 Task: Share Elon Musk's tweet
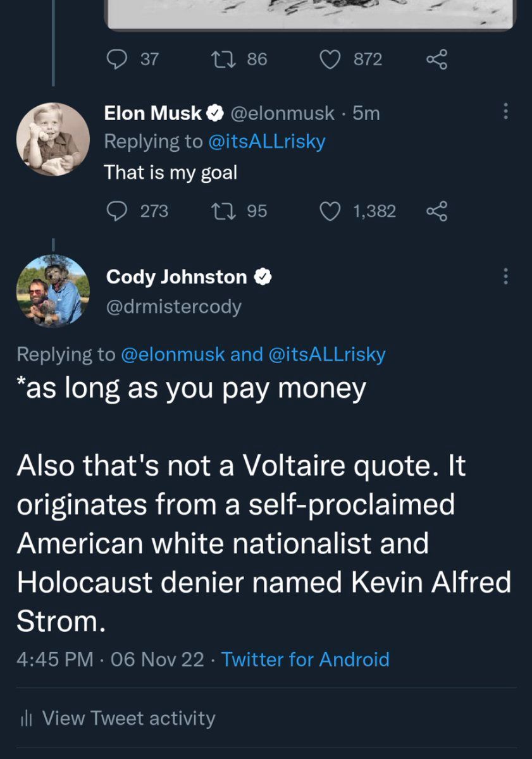[x=436, y=211]
